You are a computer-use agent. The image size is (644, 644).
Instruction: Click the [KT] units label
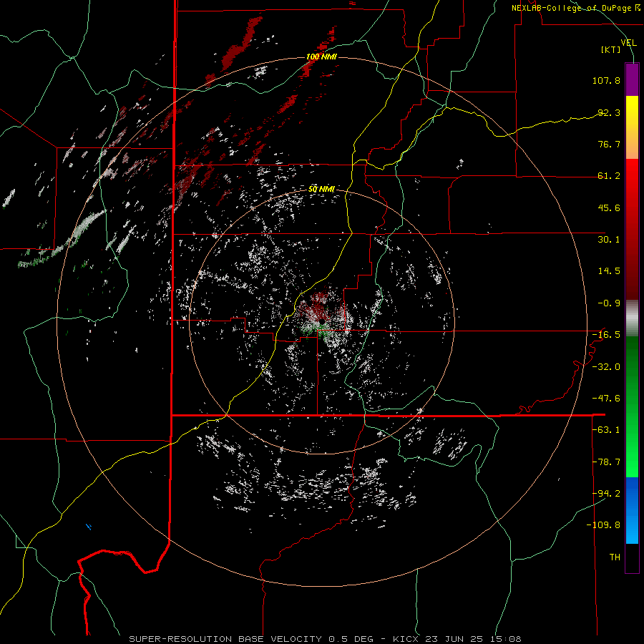coord(611,49)
